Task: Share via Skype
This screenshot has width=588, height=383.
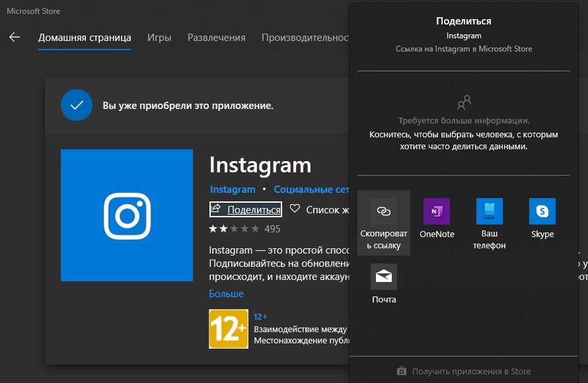Action: tap(542, 219)
